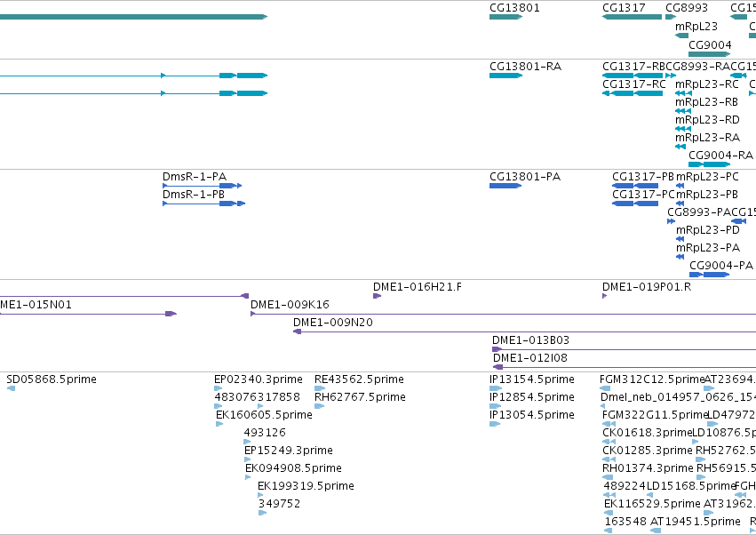The height and width of the screenshot is (535, 756).
Task: Click EST CK01285.3prime label
Action: click(647, 450)
